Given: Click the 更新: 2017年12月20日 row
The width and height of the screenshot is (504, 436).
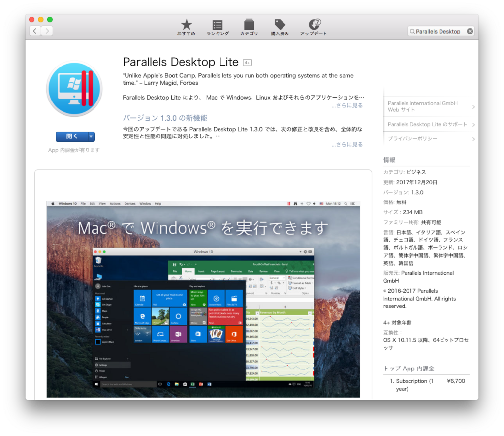Looking at the screenshot, I should 410,182.
